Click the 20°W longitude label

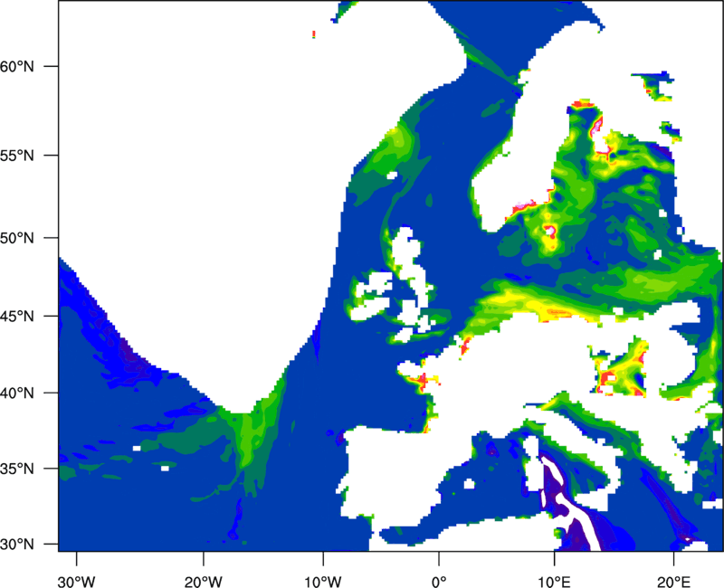coord(204,582)
